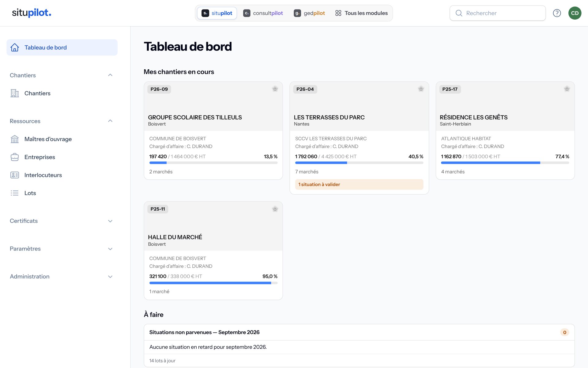The width and height of the screenshot is (588, 368).
Task: Collapse the Ressources sidebar section
Action: pos(110,121)
